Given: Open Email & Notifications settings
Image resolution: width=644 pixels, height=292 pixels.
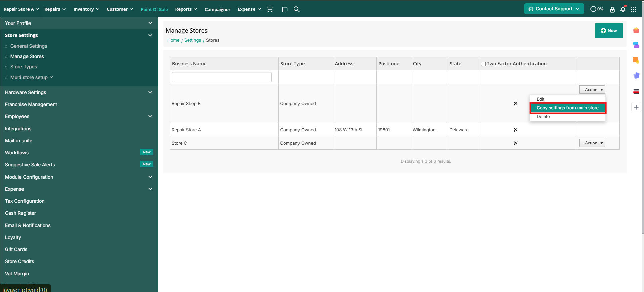Looking at the screenshot, I should pos(28,225).
